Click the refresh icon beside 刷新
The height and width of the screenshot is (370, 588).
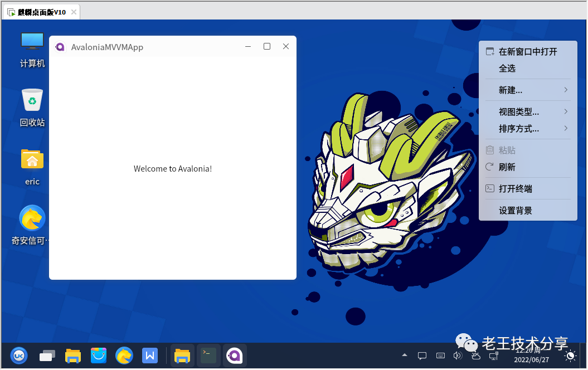pos(489,167)
